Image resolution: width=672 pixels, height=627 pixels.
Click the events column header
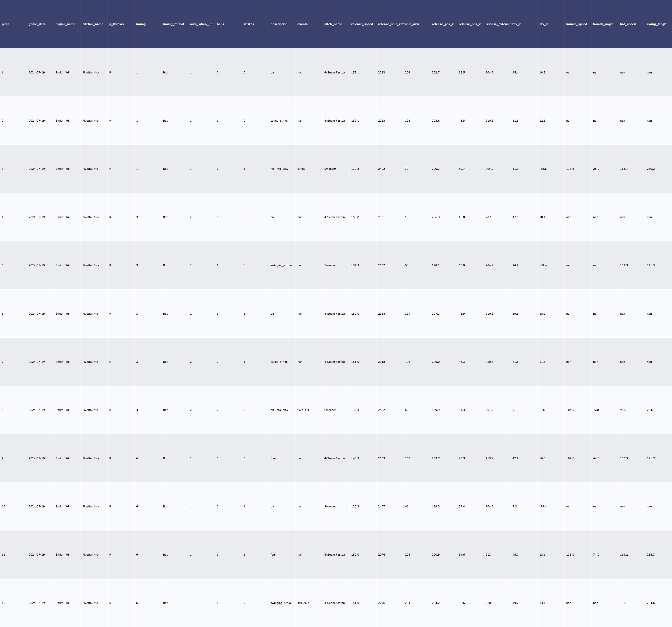(x=303, y=24)
